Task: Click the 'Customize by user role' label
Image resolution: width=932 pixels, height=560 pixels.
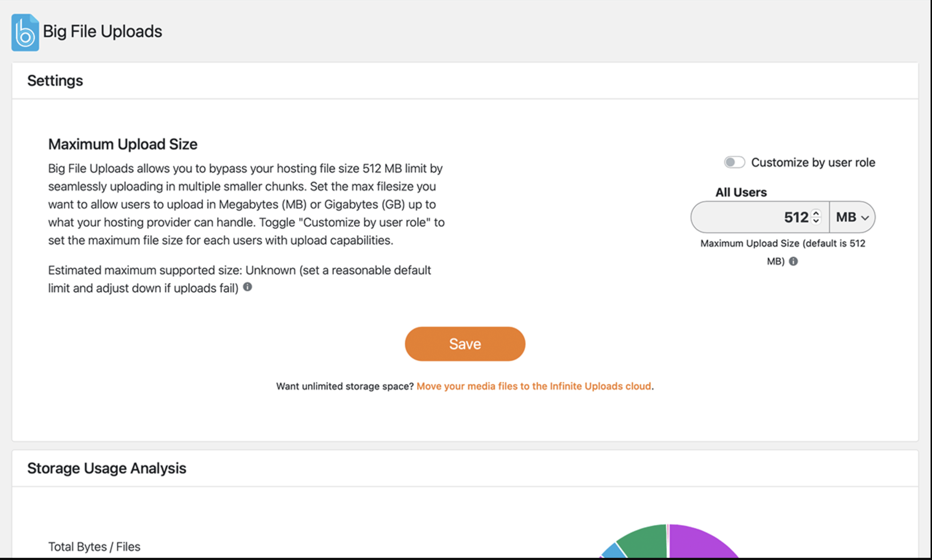Action: point(813,162)
